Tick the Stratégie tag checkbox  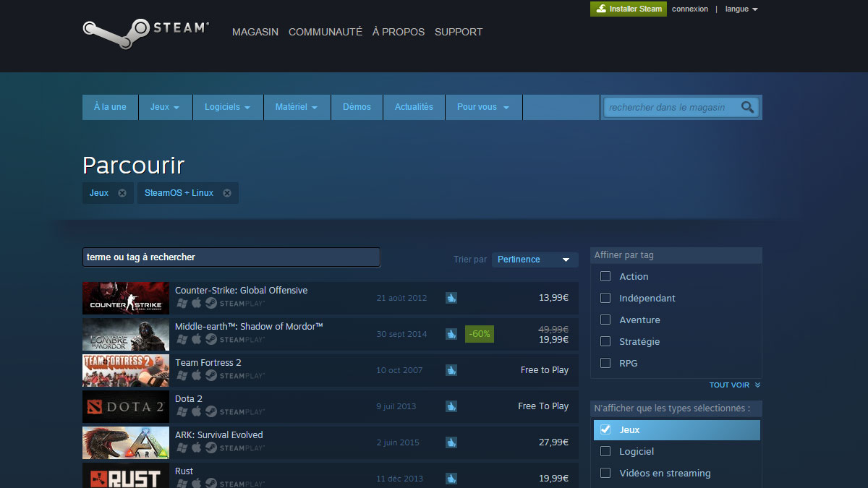pyautogui.click(x=605, y=341)
